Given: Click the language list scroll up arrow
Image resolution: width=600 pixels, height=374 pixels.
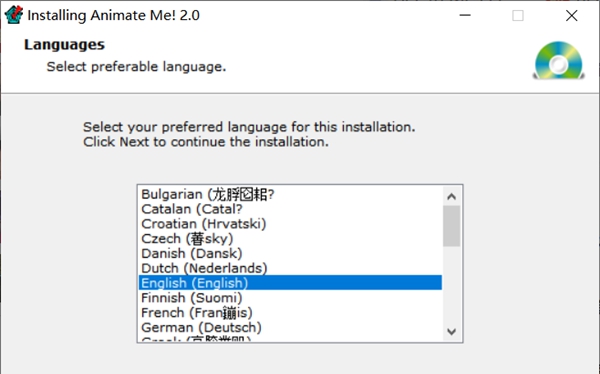Looking at the screenshot, I should 452,196.
